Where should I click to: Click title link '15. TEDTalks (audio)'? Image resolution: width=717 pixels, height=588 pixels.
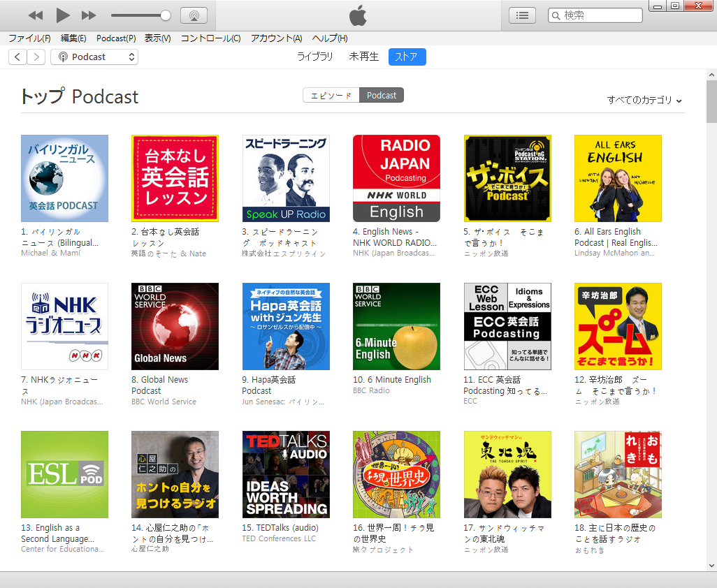280,528
